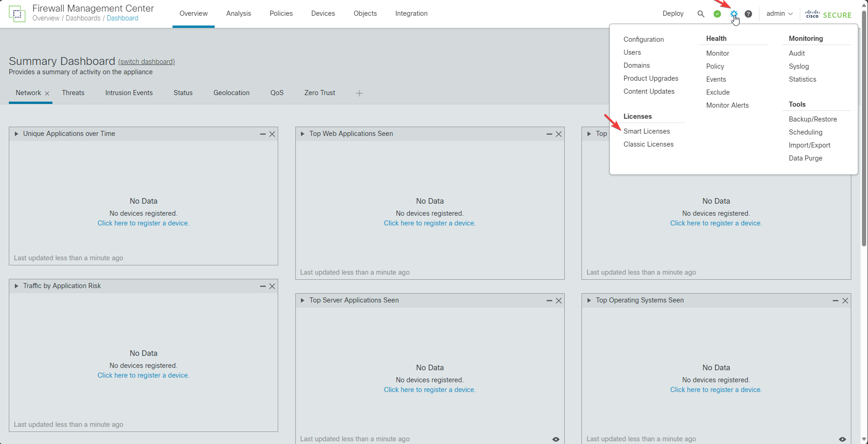Add a new dashboard tab with plus
Viewport: 868px width, 444px height.
click(359, 93)
